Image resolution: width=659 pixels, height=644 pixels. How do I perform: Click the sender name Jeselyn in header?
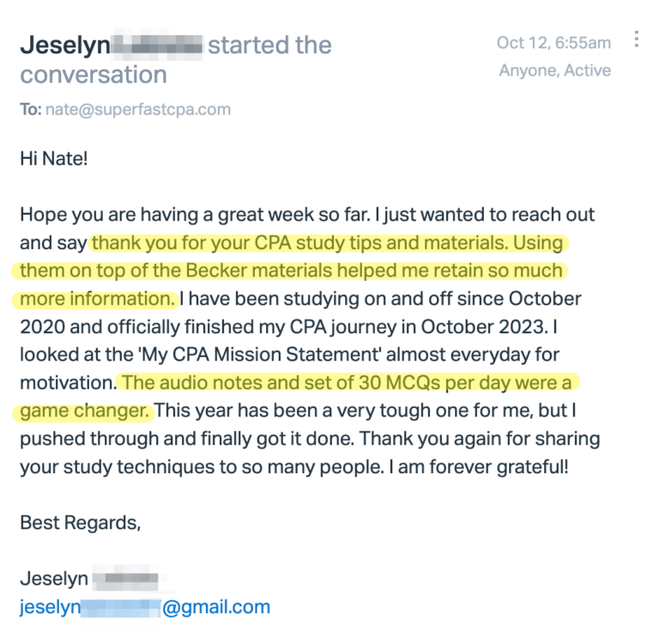point(65,45)
